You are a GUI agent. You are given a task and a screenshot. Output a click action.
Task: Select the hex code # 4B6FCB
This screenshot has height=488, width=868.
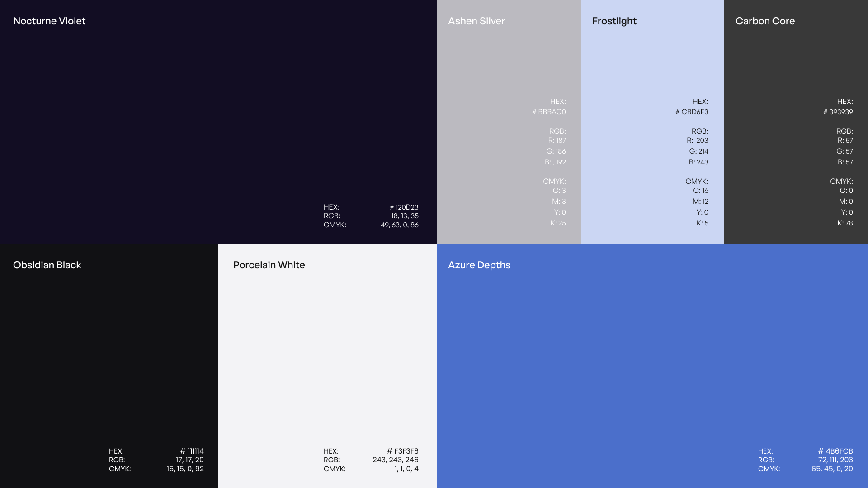tap(835, 451)
